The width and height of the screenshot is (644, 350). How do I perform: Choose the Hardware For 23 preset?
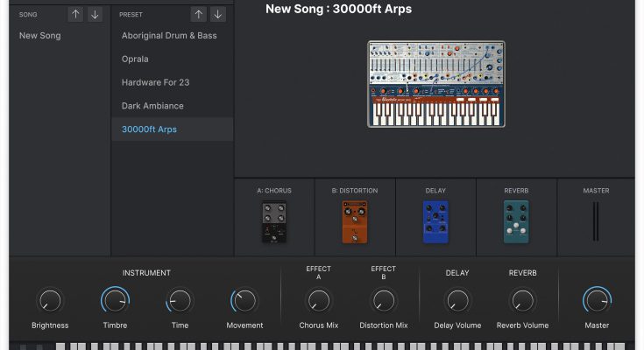pos(156,82)
